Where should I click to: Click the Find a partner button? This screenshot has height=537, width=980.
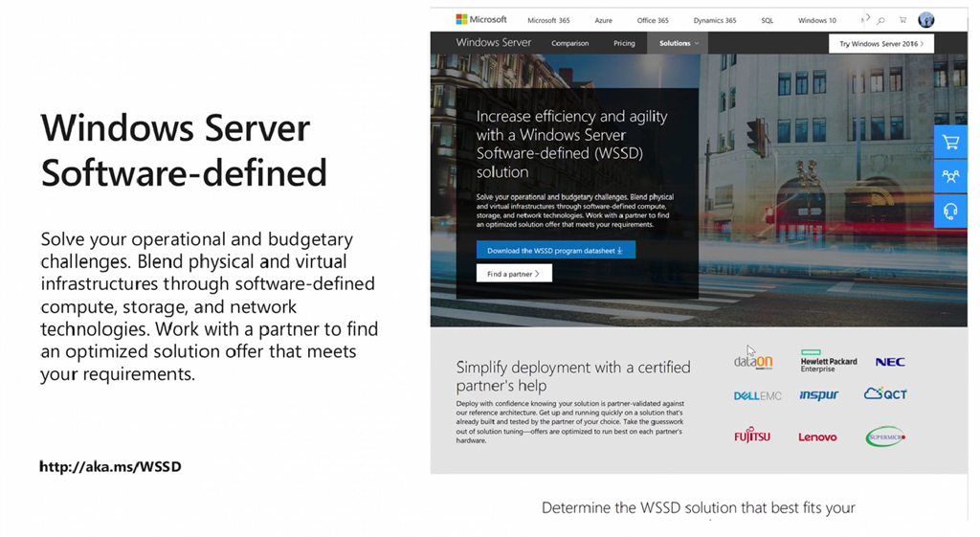coord(514,274)
